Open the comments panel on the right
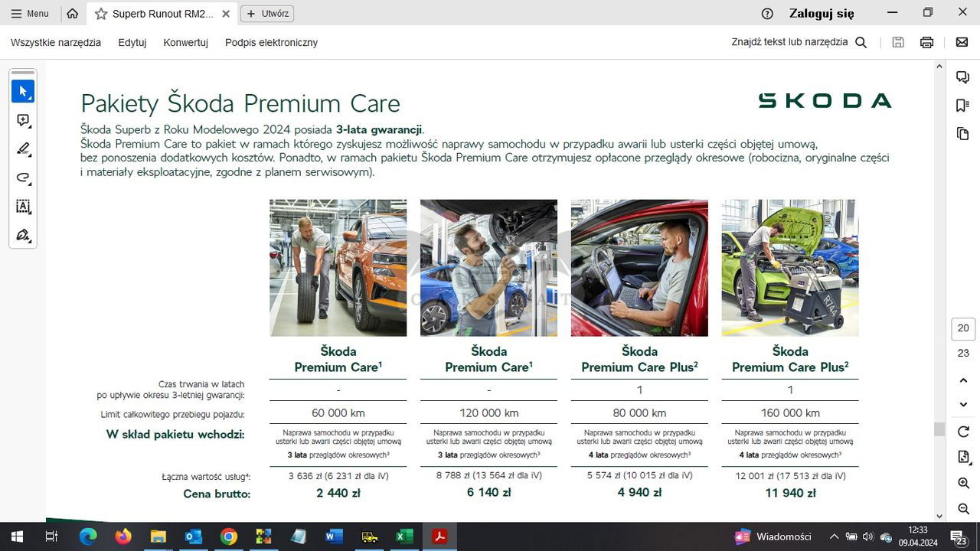 coord(963,77)
